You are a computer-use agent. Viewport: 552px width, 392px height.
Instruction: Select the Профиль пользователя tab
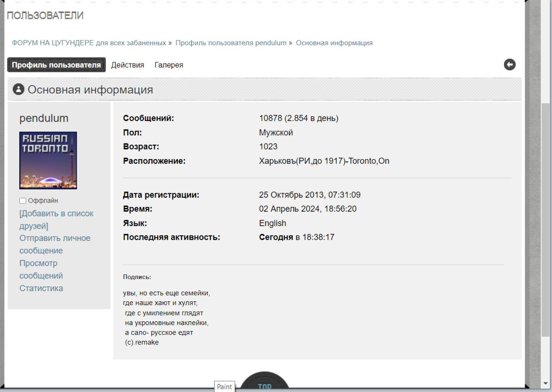pyautogui.click(x=56, y=65)
